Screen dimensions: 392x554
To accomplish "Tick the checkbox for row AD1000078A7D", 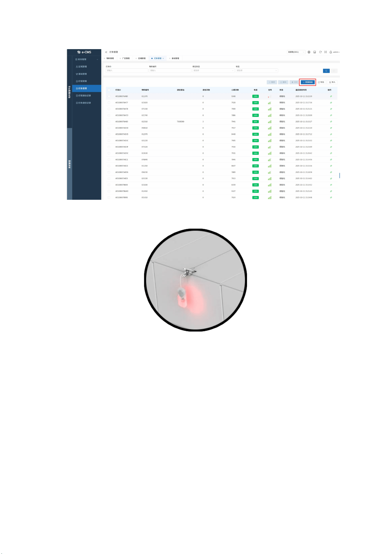I will (x=109, y=115).
